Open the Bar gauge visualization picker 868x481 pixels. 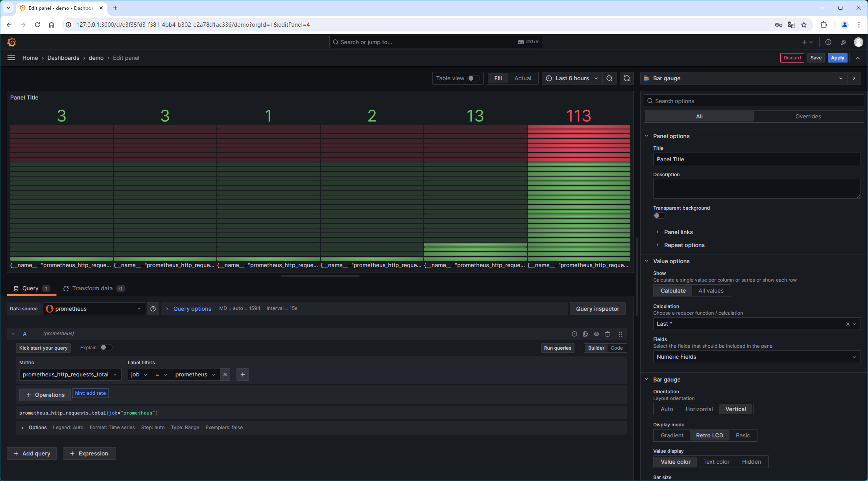point(744,78)
